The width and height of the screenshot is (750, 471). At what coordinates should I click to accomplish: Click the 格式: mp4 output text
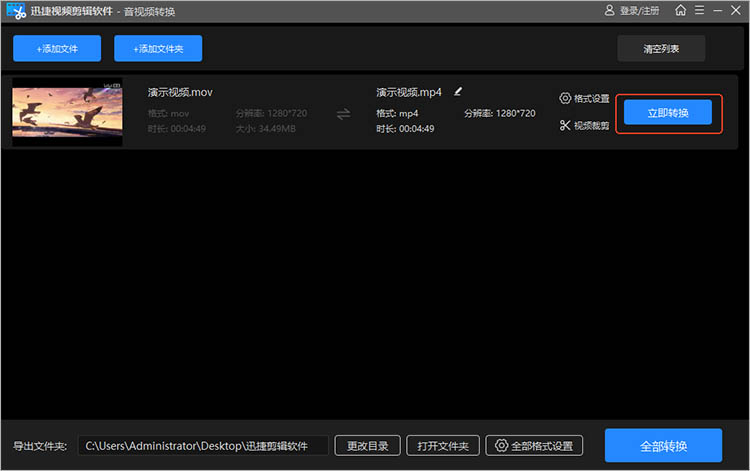tap(397, 113)
